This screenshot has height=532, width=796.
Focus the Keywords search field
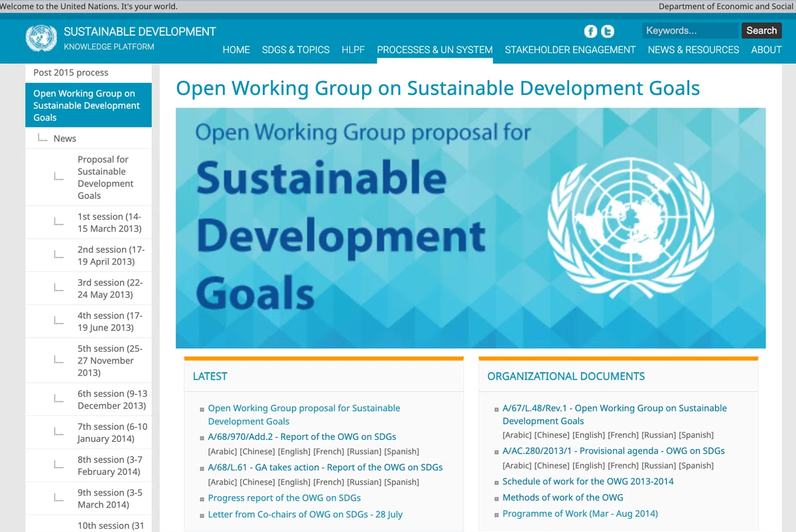click(690, 31)
